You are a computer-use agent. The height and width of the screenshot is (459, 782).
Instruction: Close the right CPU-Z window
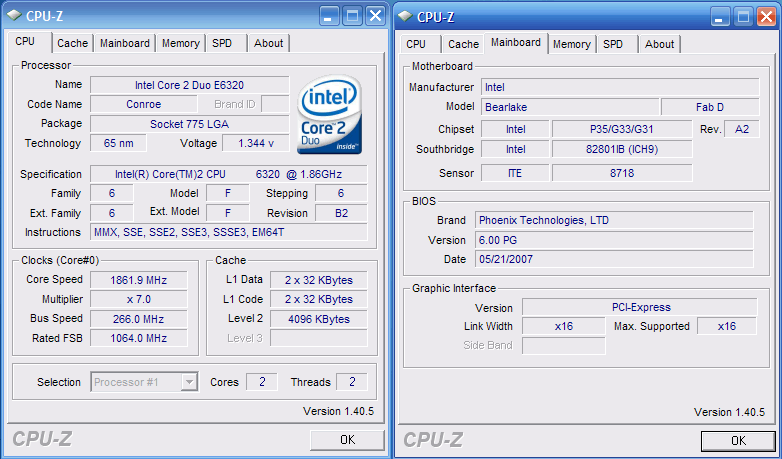766,17
